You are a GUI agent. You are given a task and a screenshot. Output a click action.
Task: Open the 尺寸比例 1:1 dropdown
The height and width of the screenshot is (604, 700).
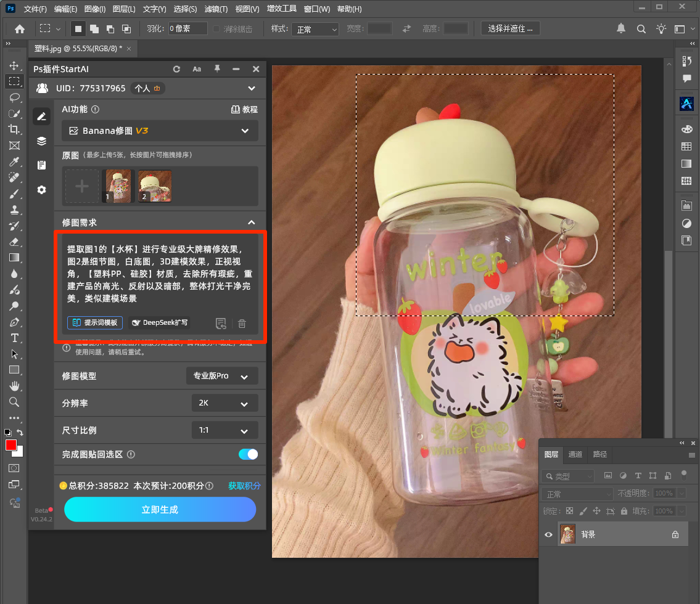tap(225, 430)
